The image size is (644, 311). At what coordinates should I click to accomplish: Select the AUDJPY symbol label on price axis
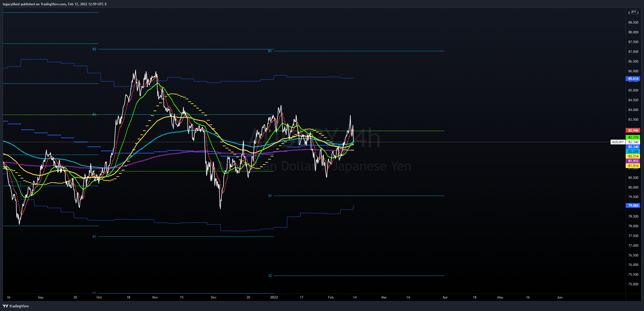click(618, 142)
